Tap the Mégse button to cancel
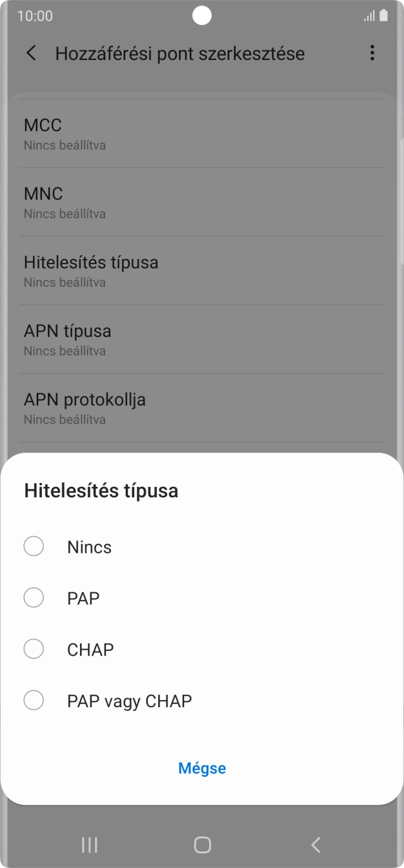 [x=202, y=768]
